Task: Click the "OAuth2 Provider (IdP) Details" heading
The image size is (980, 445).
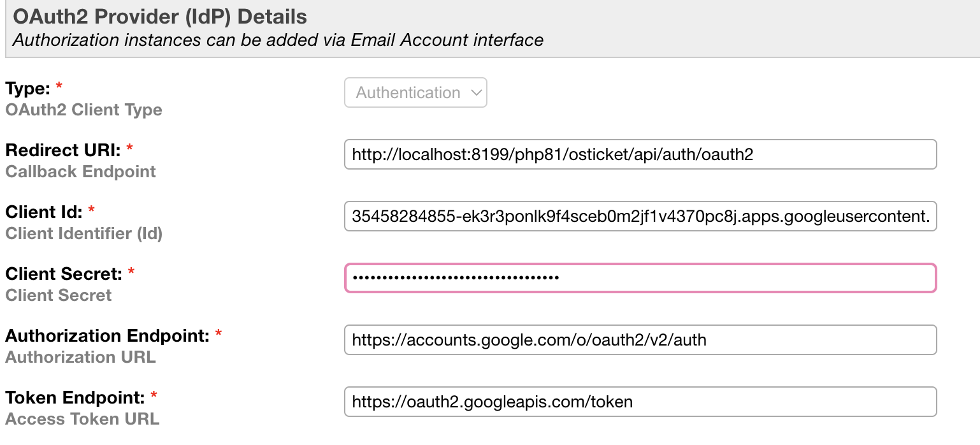Action: 160,17
